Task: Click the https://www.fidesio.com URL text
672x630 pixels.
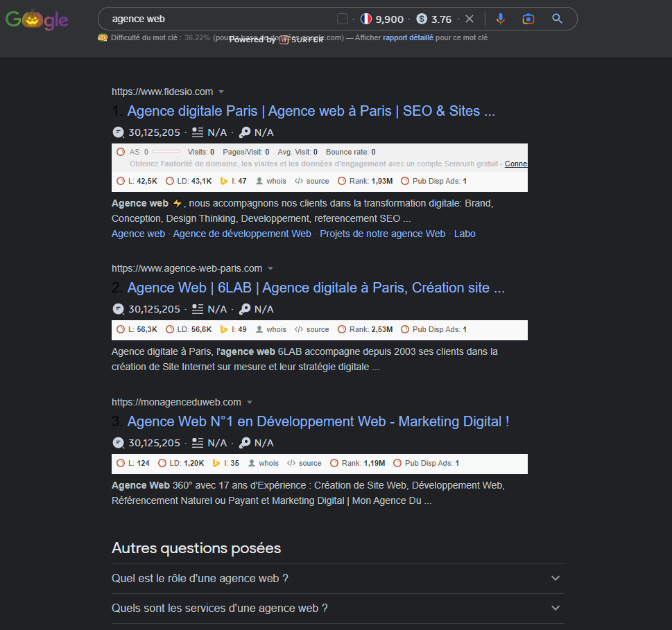Action: [162, 91]
